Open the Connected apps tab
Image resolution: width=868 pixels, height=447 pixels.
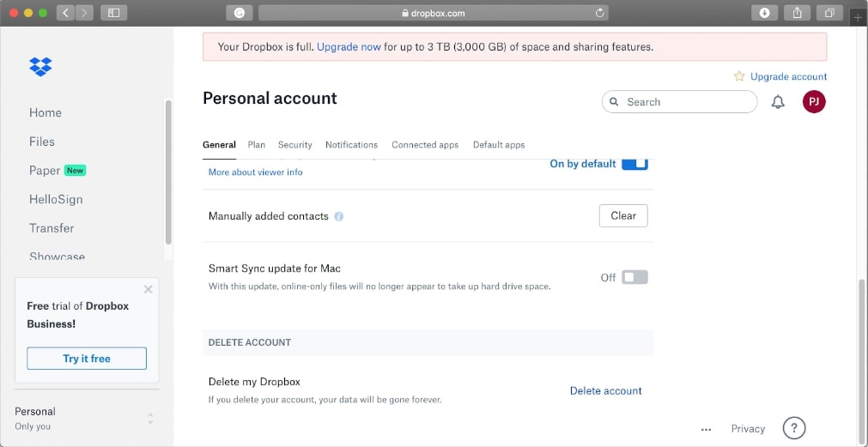(x=425, y=145)
